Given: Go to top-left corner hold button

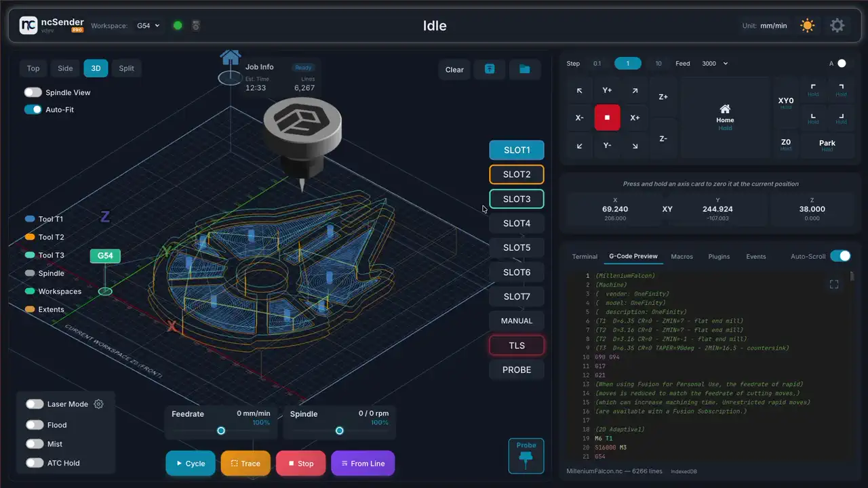Looking at the screenshot, I should point(813,90).
